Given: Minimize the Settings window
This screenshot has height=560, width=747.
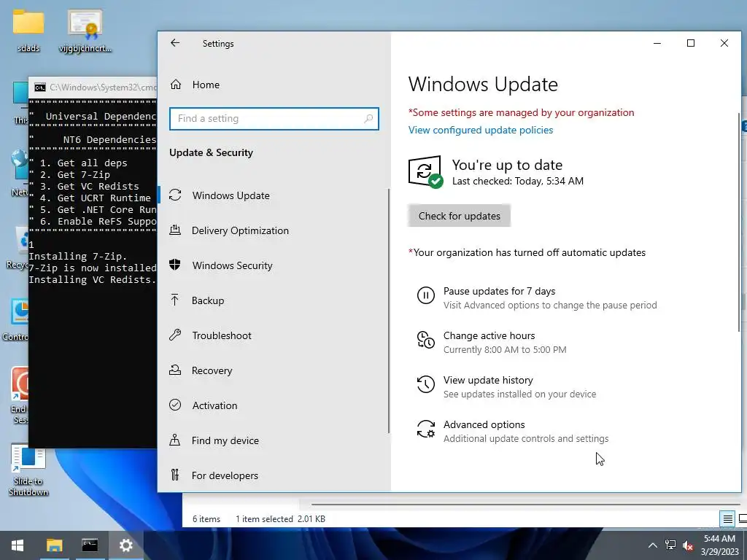Looking at the screenshot, I should [657, 43].
